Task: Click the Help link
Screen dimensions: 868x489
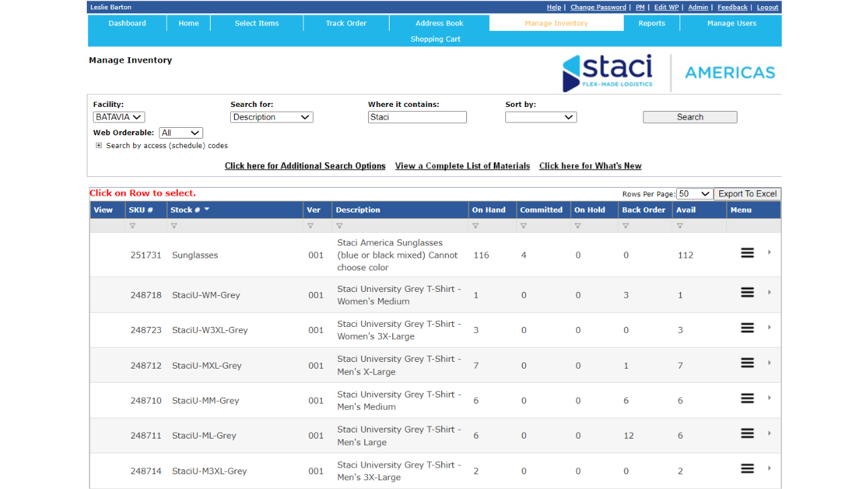Action: click(554, 7)
